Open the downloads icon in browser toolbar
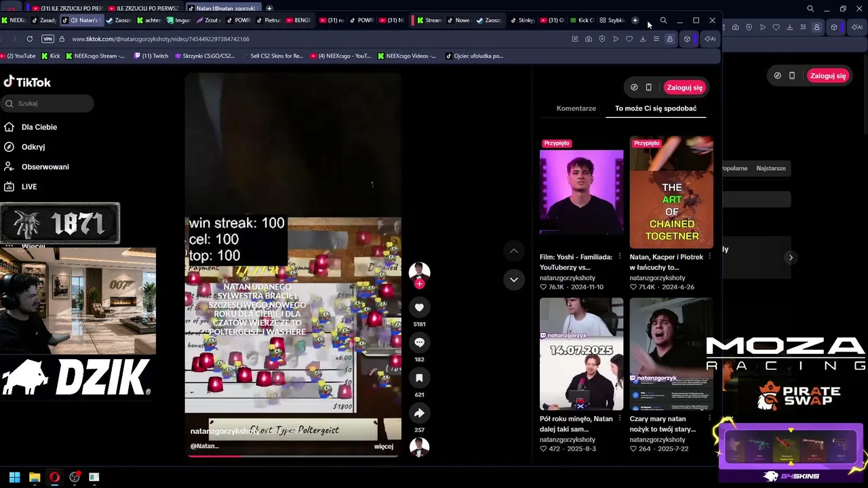The width and height of the screenshot is (868, 488). 643,39
